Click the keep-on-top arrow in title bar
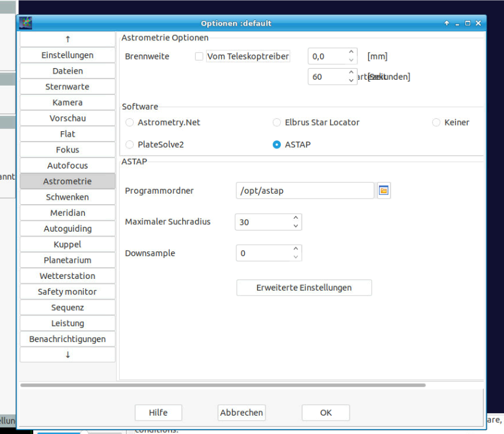The width and height of the screenshot is (504, 434). 446,23
